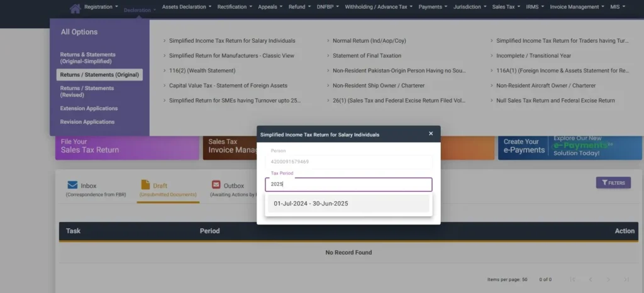
Task: Open Simplified Return for Manufacturers - Classic View
Action: 231,55
